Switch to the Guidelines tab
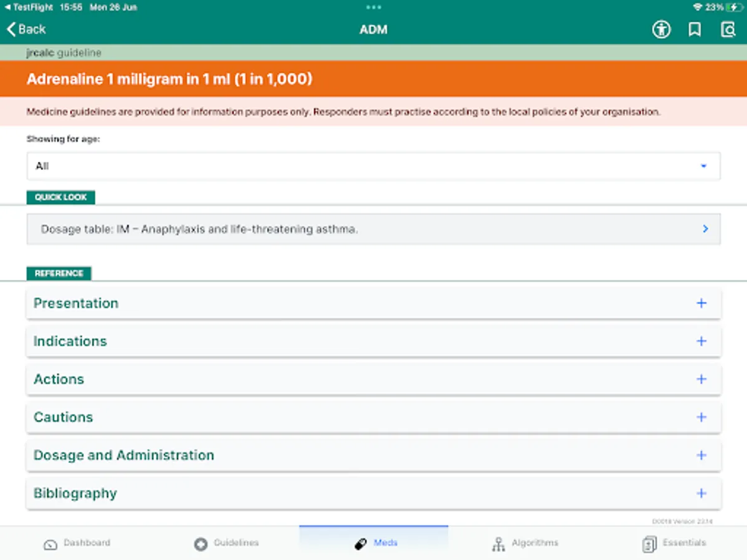Viewport: 747px width, 560px height. point(225,543)
